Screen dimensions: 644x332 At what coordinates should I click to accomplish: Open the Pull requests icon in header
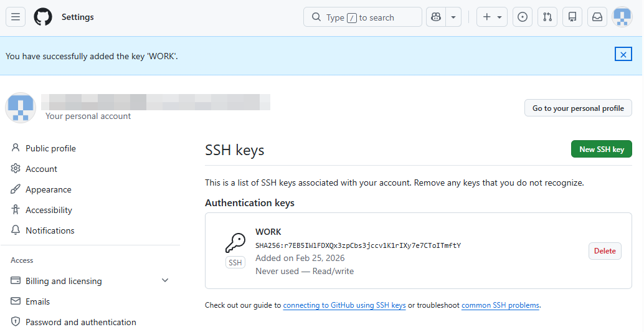point(547,17)
